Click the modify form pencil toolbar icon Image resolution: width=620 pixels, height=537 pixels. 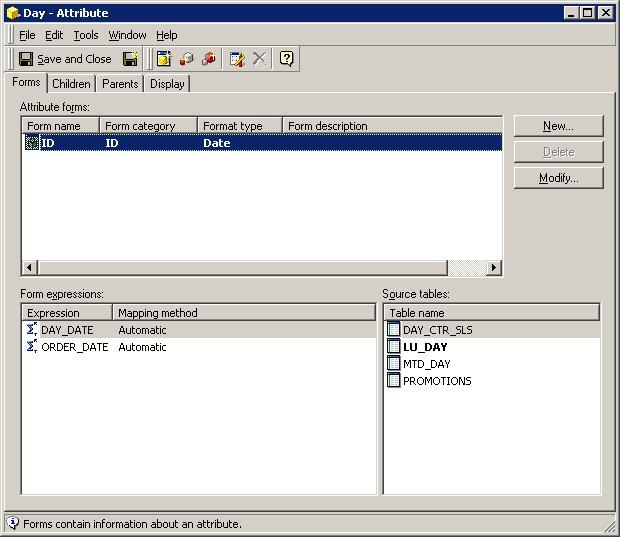point(237,59)
